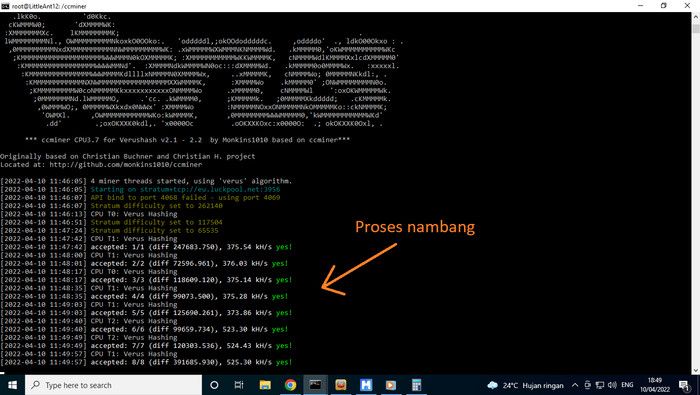Click 'Stratum difficulty set to 65535' line
This screenshot has width=700, height=395.
tap(109, 230)
